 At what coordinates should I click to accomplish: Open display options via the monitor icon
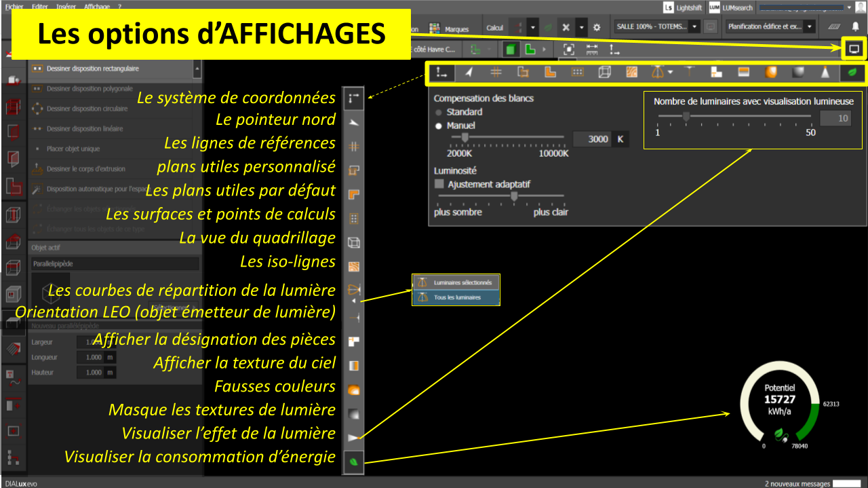click(x=854, y=49)
